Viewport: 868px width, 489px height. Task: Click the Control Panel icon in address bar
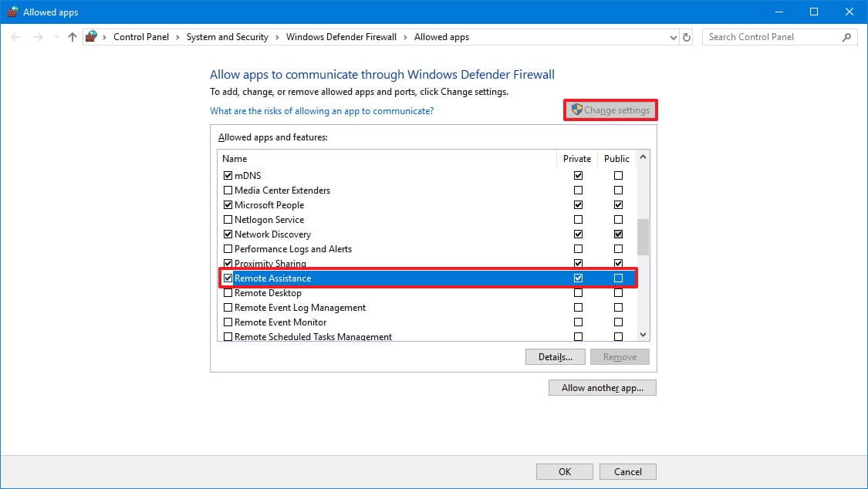pyautogui.click(x=91, y=36)
